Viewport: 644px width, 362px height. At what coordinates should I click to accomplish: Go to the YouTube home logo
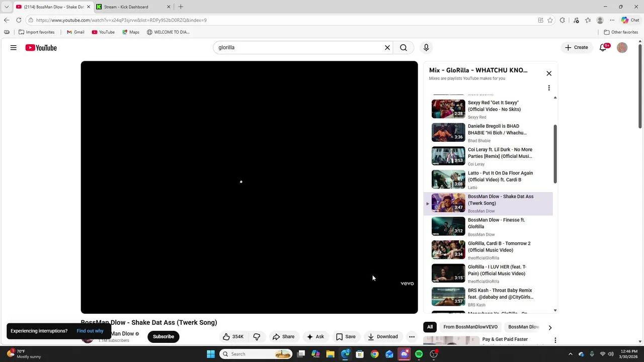[41, 48]
